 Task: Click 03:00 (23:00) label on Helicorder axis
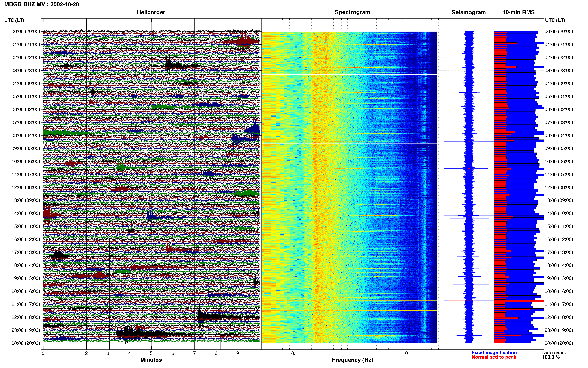(x=26, y=71)
